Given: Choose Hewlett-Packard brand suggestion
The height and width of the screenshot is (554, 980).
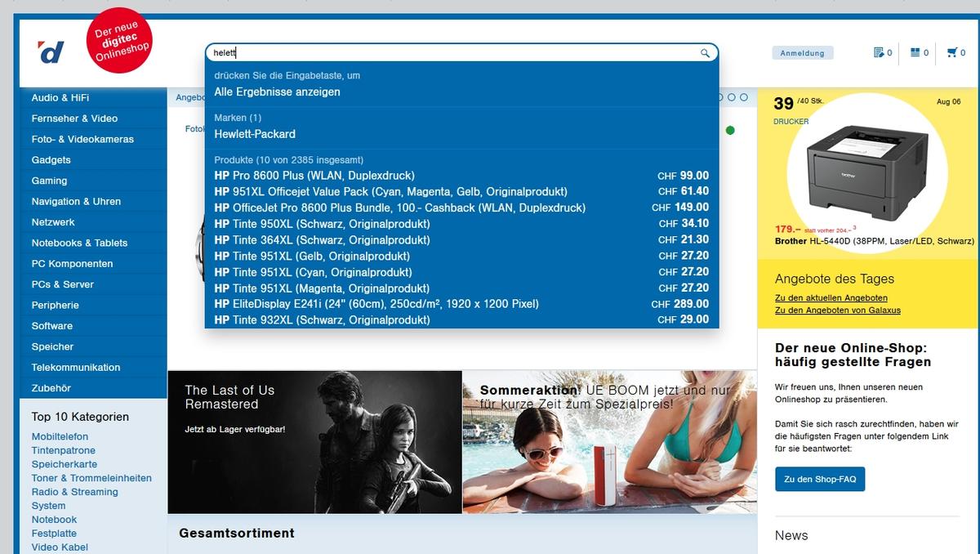Looking at the screenshot, I should coord(255,134).
